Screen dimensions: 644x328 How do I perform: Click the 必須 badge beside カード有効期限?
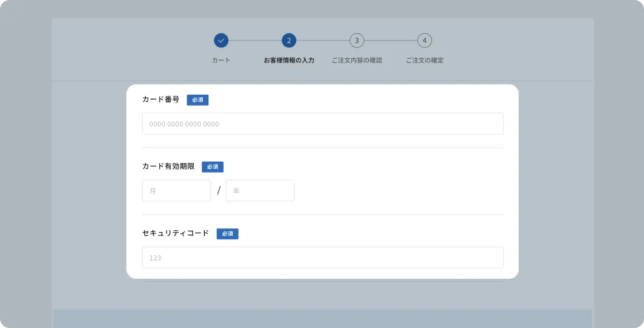[x=213, y=166]
